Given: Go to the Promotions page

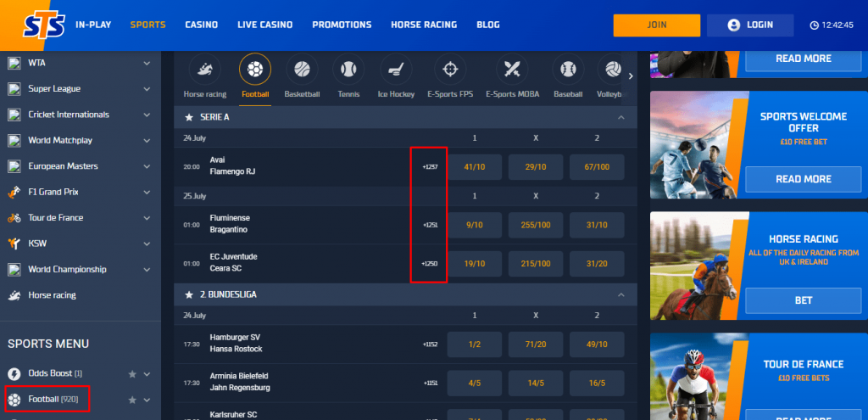Looking at the screenshot, I should click(x=342, y=25).
